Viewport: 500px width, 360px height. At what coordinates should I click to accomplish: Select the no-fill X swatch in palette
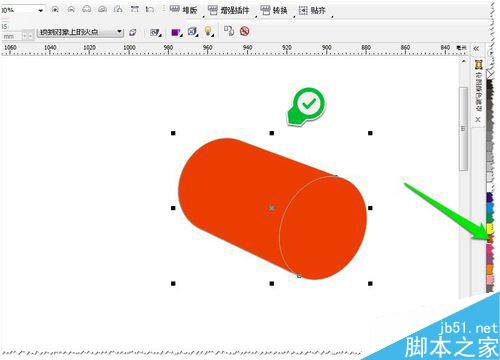tap(489, 73)
